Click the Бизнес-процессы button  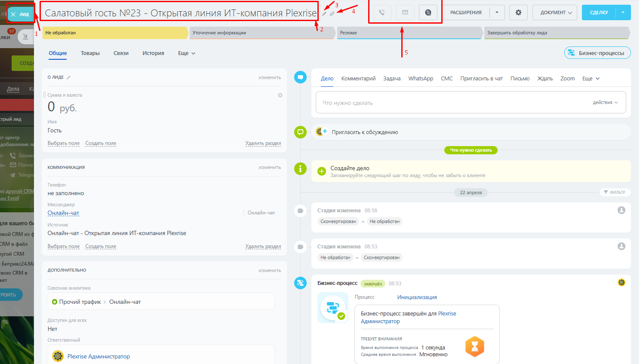pos(597,53)
